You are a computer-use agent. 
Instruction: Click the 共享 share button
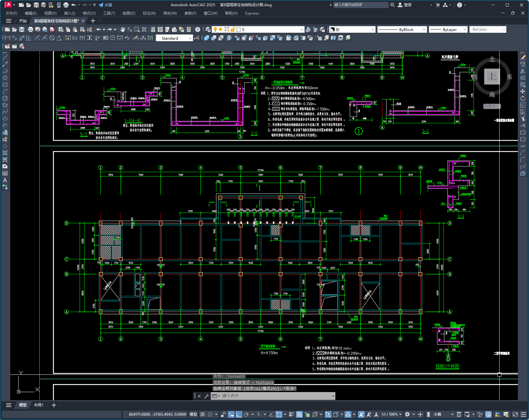tap(105, 5)
